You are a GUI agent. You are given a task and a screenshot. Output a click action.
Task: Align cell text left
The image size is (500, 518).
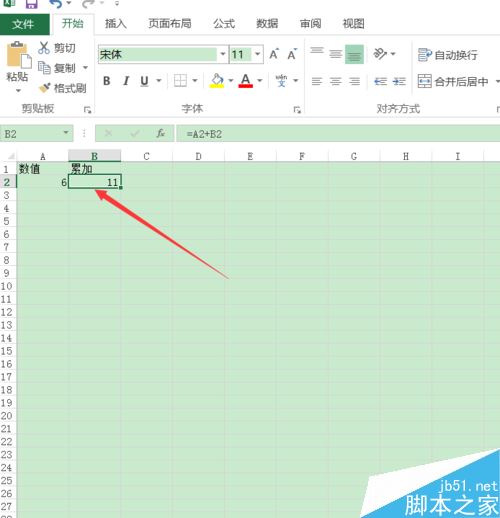coord(317,81)
